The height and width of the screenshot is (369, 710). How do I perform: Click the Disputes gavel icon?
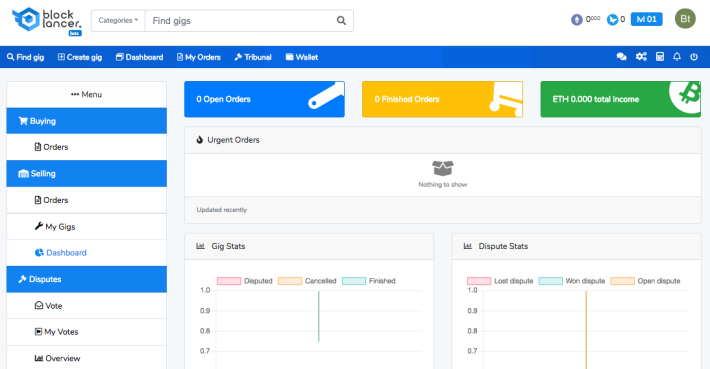tap(22, 279)
